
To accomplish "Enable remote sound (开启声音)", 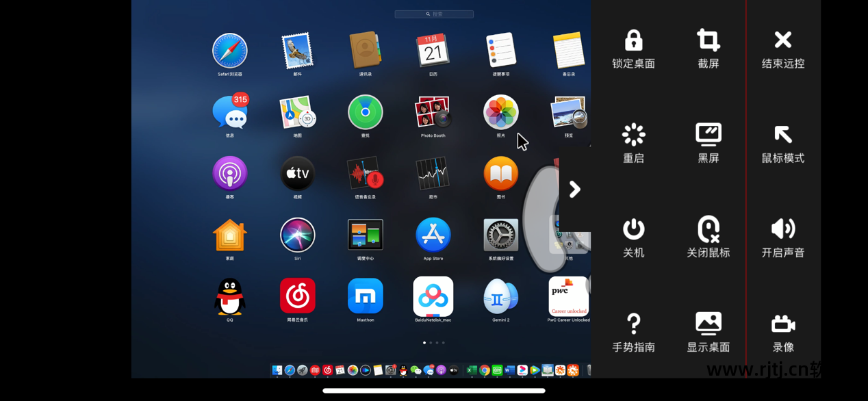I will tap(783, 238).
